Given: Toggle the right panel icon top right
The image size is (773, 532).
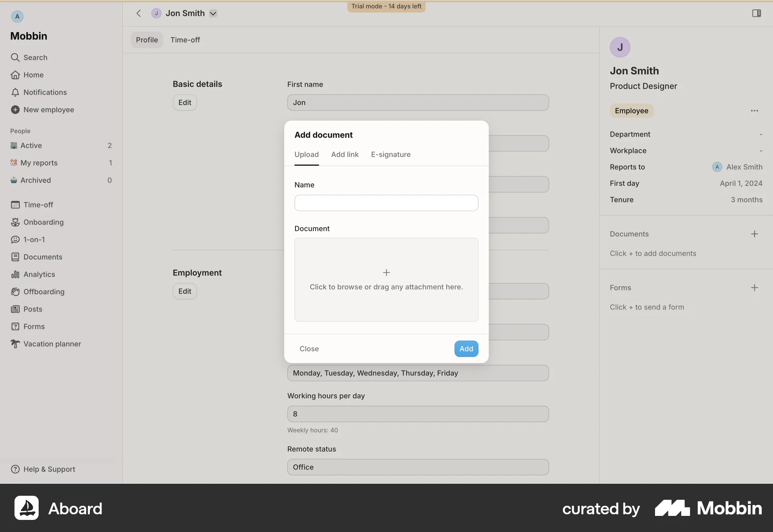Looking at the screenshot, I should 756,13.
